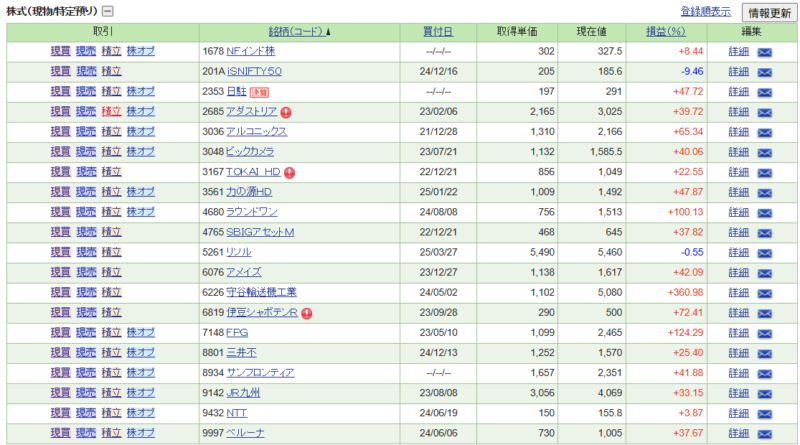Click 現売 for 7148 FPG
Screen dimensions: 800x445
(86, 332)
